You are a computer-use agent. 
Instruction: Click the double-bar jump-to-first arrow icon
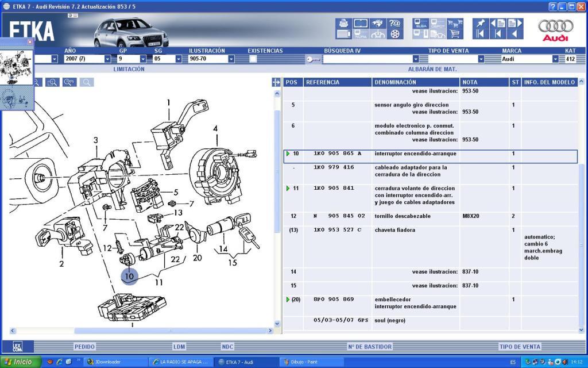481,34
